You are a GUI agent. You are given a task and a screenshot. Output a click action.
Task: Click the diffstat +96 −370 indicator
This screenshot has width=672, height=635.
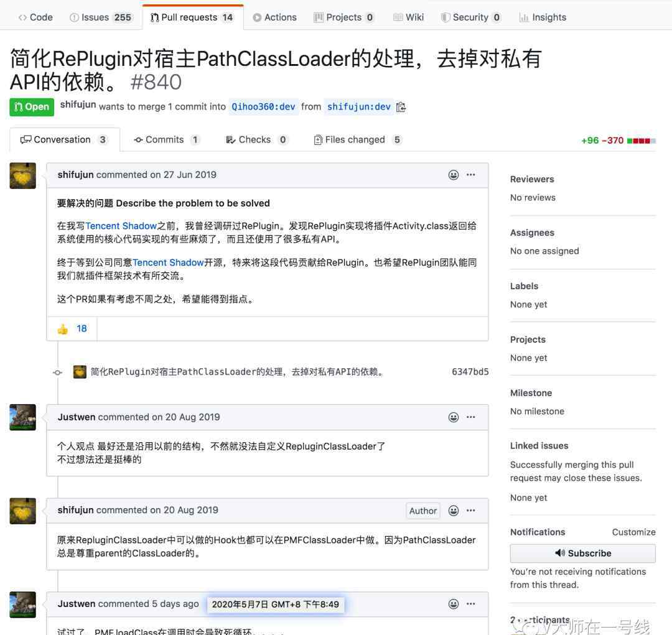click(618, 141)
